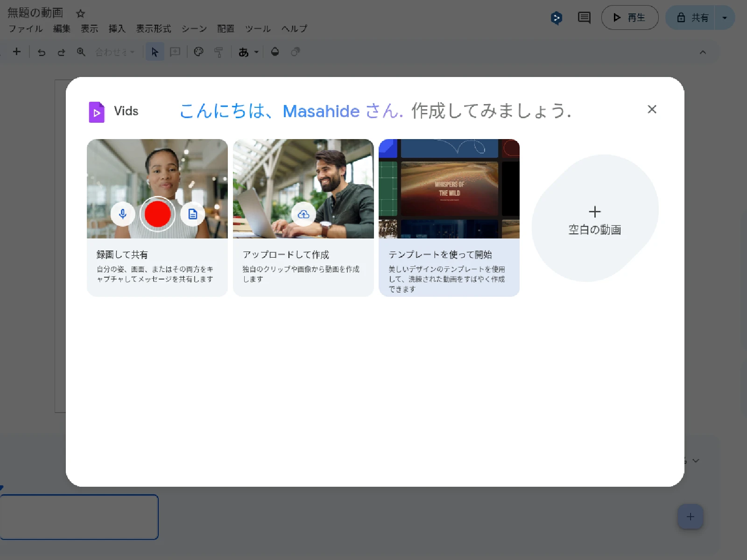This screenshot has width=747, height=560.
Task: Click the overlapping shapes toolbar icon
Action: click(x=295, y=52)
